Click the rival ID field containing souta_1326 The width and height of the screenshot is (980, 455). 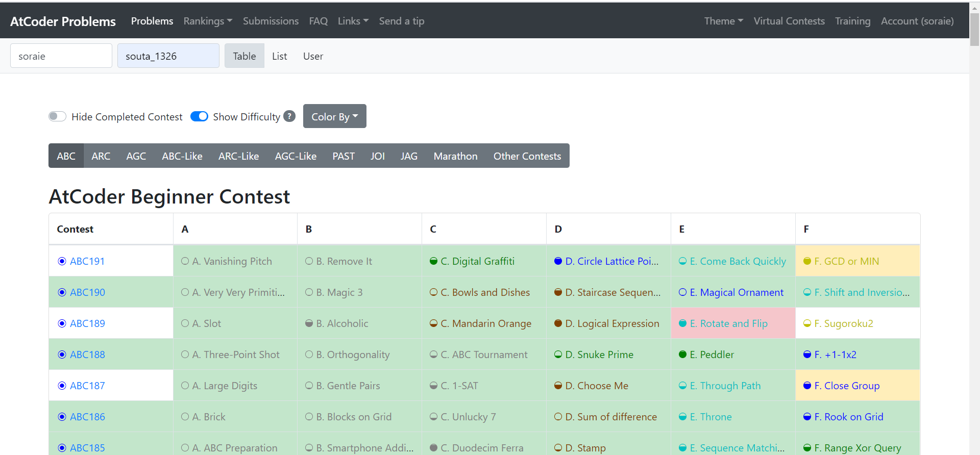[x=168, y=56]
